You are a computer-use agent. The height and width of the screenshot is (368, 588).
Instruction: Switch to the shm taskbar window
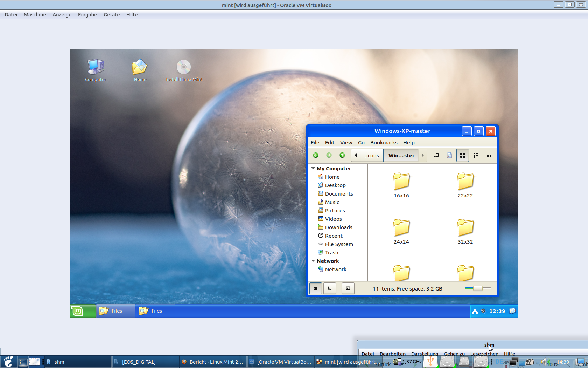coord(78,362)
